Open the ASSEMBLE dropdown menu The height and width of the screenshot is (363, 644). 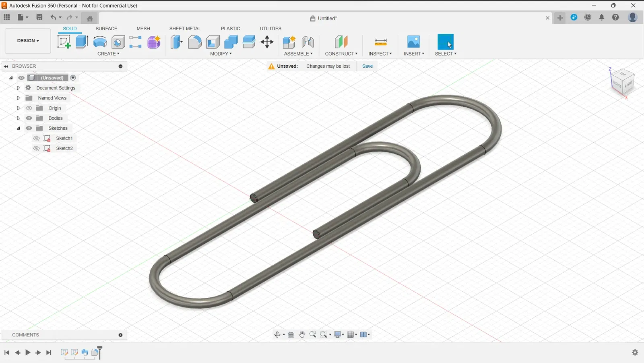[298, 54]
